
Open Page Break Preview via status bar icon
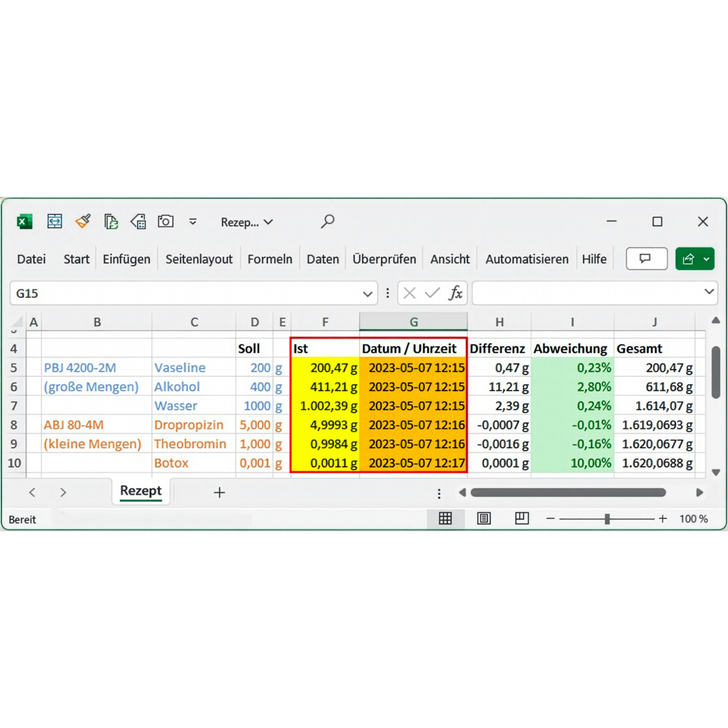pos(522,518)
